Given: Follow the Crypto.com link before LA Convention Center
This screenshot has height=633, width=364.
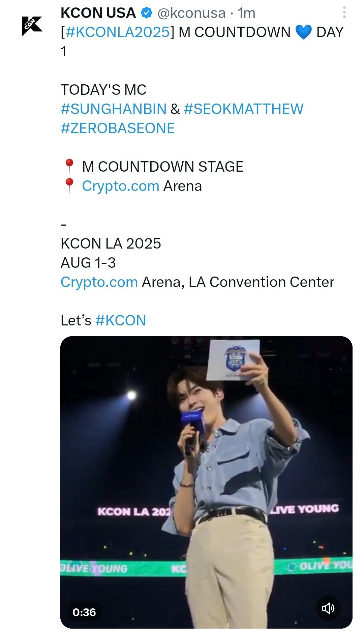Looking at the screenshot, I should (99, 282).
